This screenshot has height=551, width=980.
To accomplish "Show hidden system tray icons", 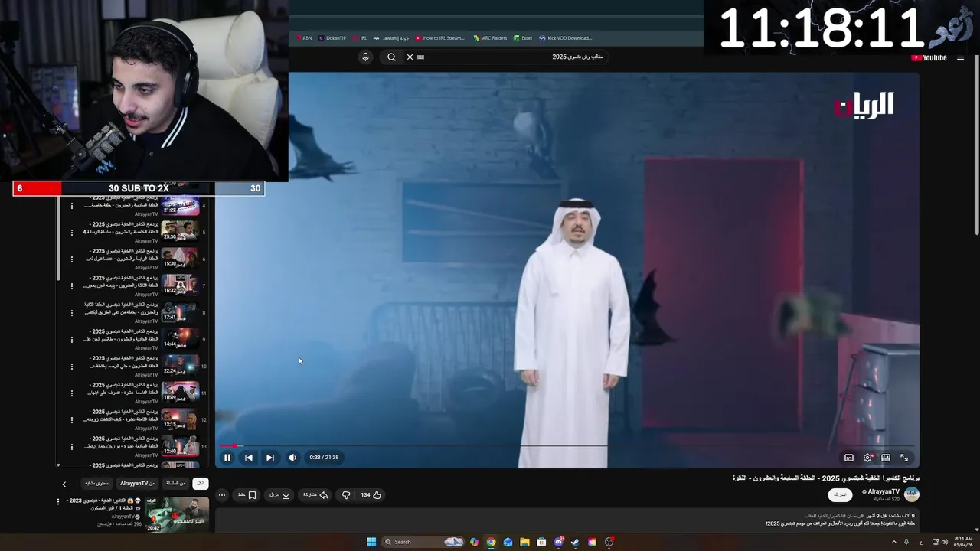I will [x=894, y=542].
